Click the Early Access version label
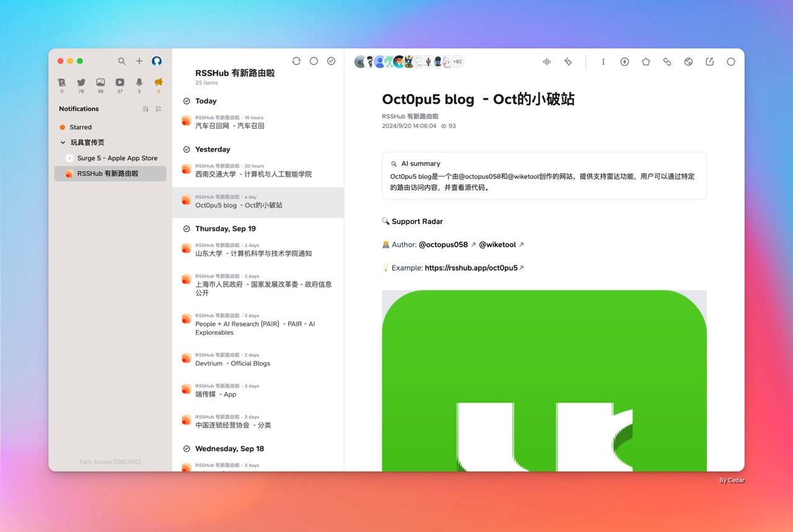This screenshot has width=793, height=532. [x=110, y=462]
